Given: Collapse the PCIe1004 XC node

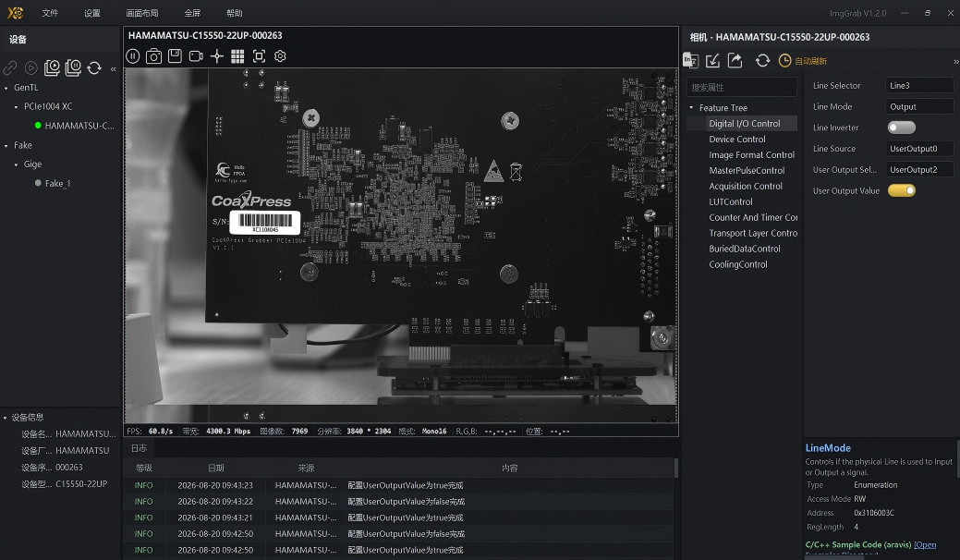Looking at the screenshot, I should [x=16, y=106].
